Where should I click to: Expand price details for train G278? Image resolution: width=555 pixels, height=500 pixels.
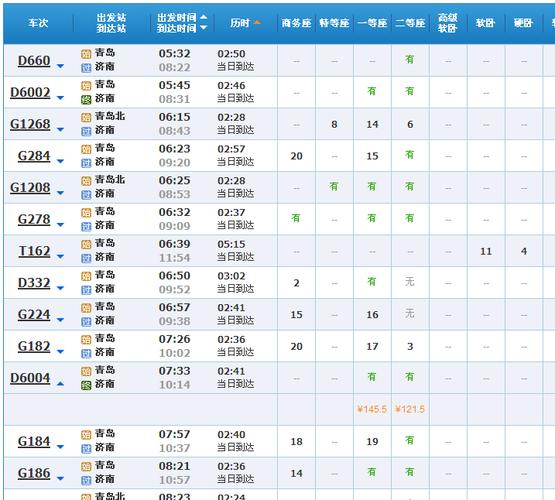point(61,225)
